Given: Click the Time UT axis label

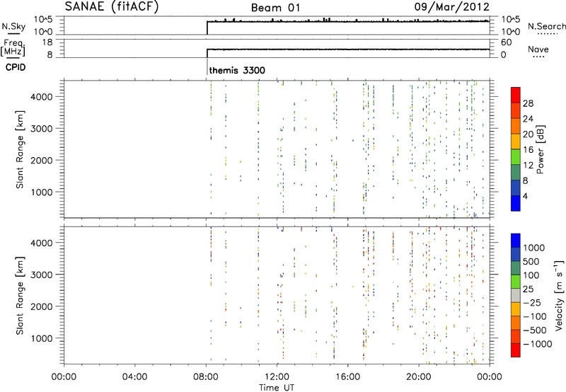Looking at the screenshot, I should [277, 388].
